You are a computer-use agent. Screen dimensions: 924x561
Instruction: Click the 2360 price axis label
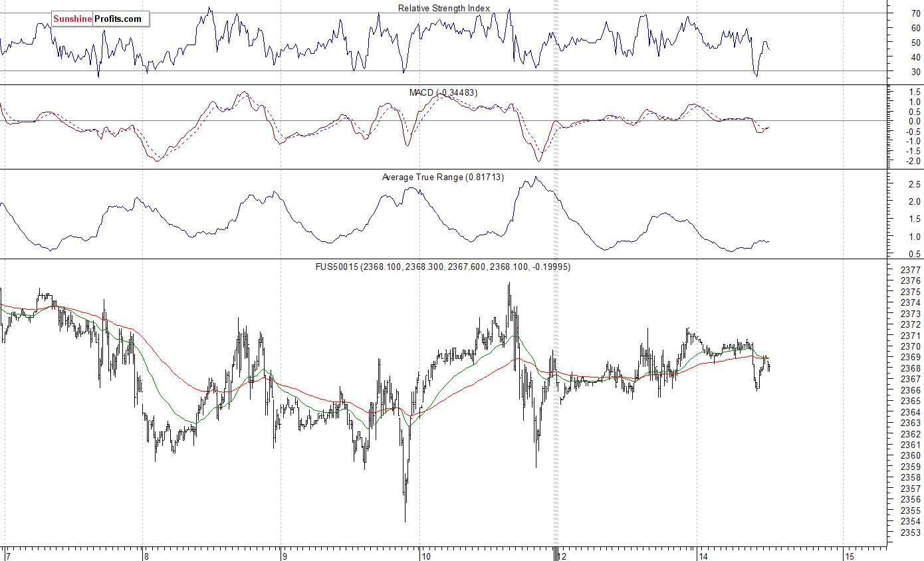tap(910, 455)
